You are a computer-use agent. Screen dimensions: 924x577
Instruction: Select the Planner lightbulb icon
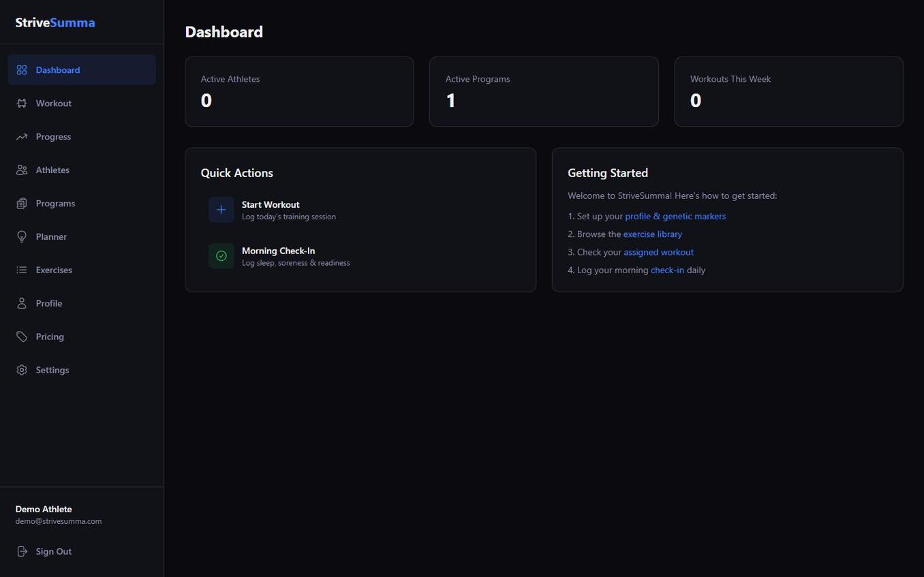(x=21, y=236)
